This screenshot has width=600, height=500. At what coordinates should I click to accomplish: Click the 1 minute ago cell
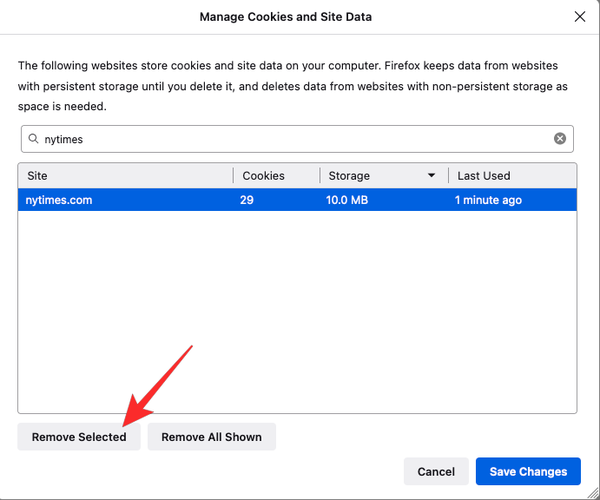tap(488, 200)
